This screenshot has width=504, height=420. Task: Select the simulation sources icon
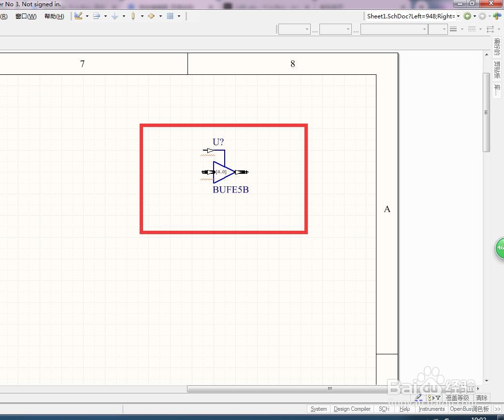[x=151, y=16]
